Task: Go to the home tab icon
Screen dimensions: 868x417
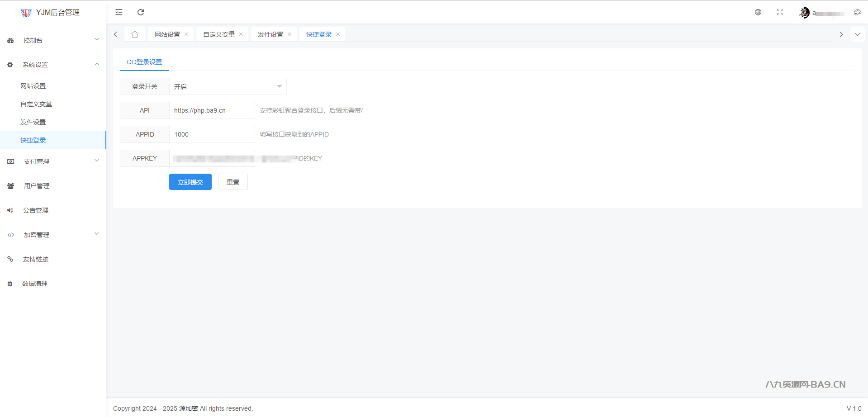Action: (x=135, y=34)
